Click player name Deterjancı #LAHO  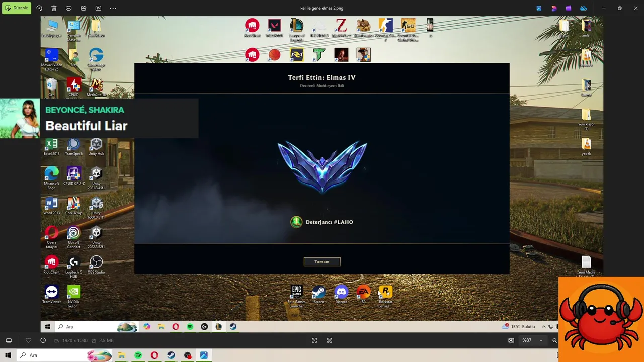coord(329,222)
